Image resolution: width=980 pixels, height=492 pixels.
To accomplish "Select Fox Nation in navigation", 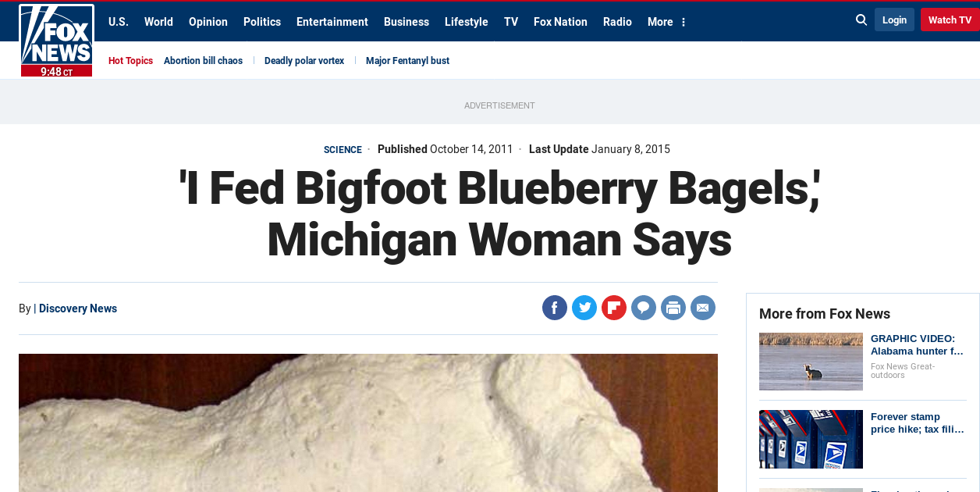I will click(560, 22).
